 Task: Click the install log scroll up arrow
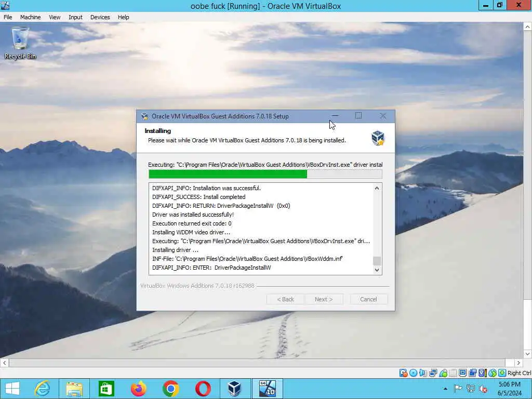click(x=377, y=188)
